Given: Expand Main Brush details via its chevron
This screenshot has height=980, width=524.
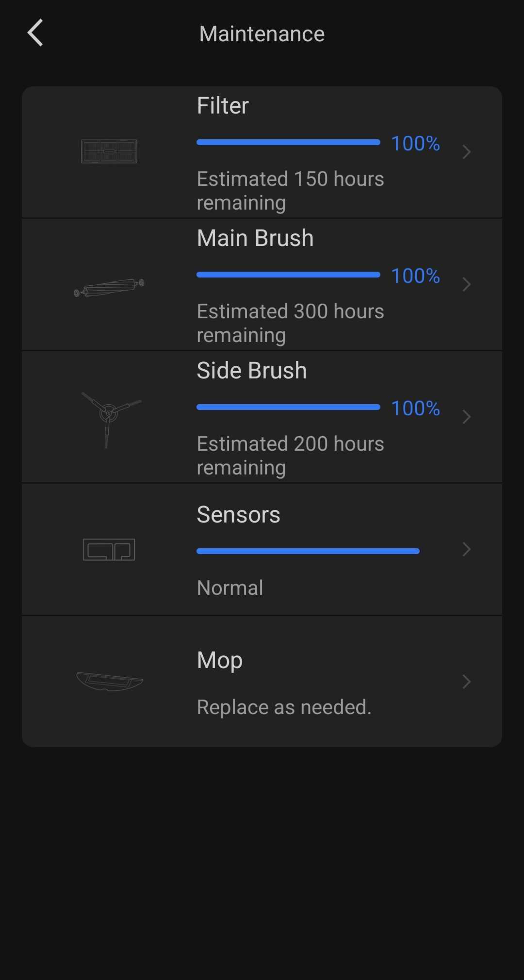Looking at the screenshot, I should point(467,284).
